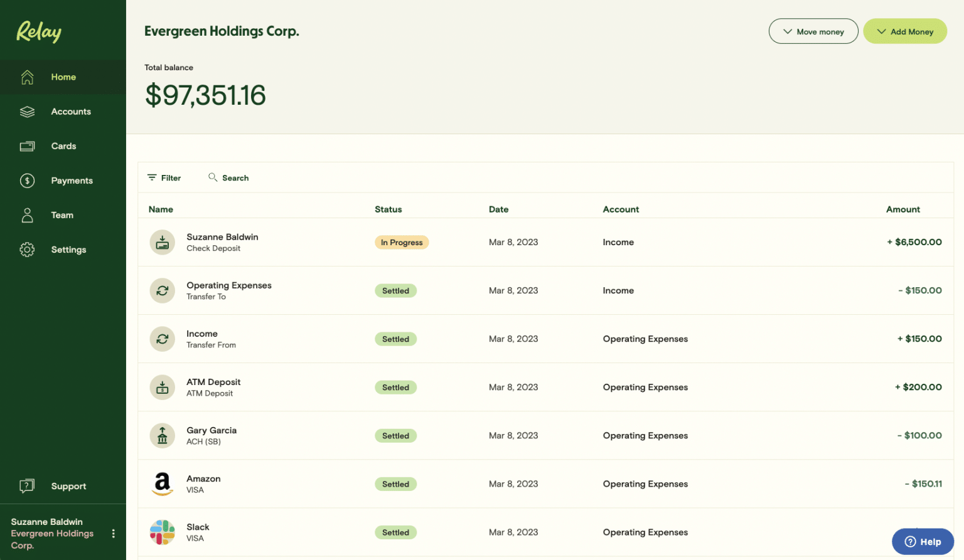Click the Relay logo
The height and width of the screenshot is (560, 964).
click(x=38, y=31)
